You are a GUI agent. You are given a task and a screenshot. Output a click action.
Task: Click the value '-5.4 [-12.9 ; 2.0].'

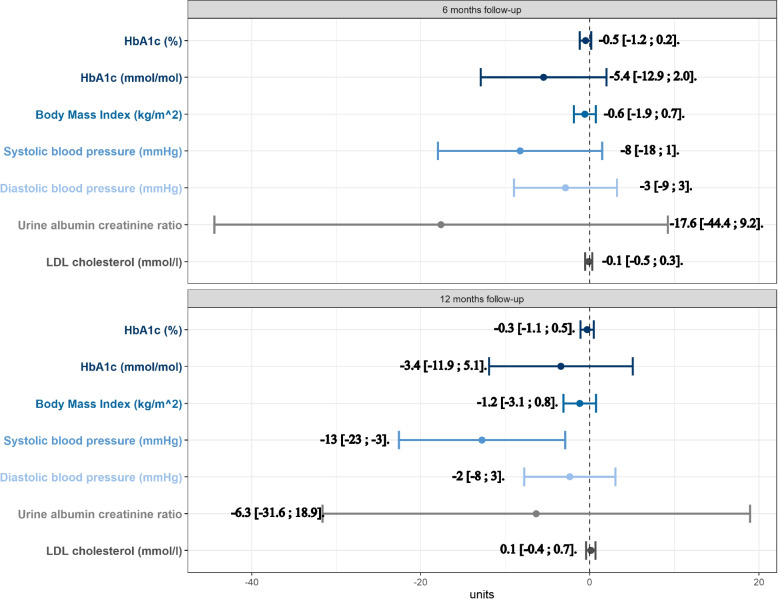(x=653, y=76)
